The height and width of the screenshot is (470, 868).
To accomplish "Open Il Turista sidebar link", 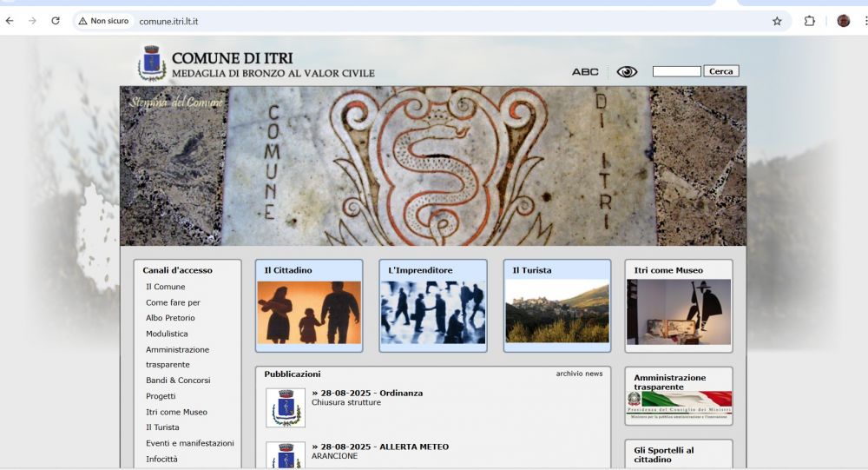I will pos(162,427).
